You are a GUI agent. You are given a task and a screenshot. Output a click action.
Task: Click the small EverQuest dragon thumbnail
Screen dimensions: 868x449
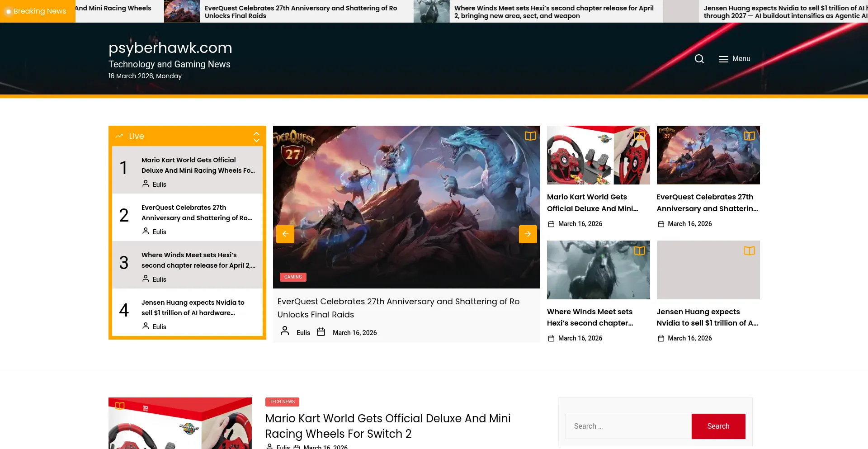(x=708, y=155)
